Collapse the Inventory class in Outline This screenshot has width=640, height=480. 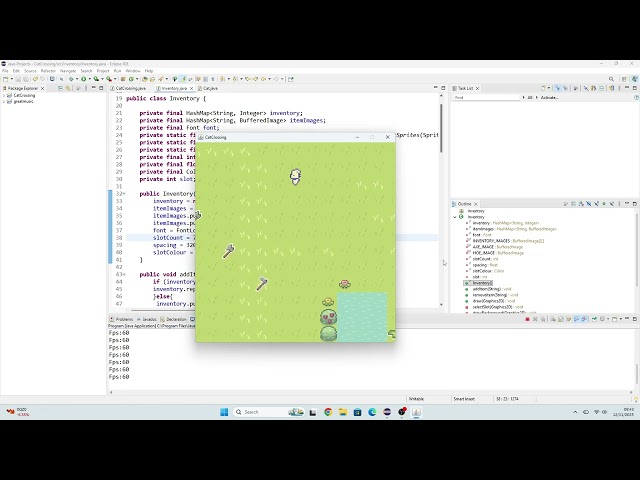point(455,217)
